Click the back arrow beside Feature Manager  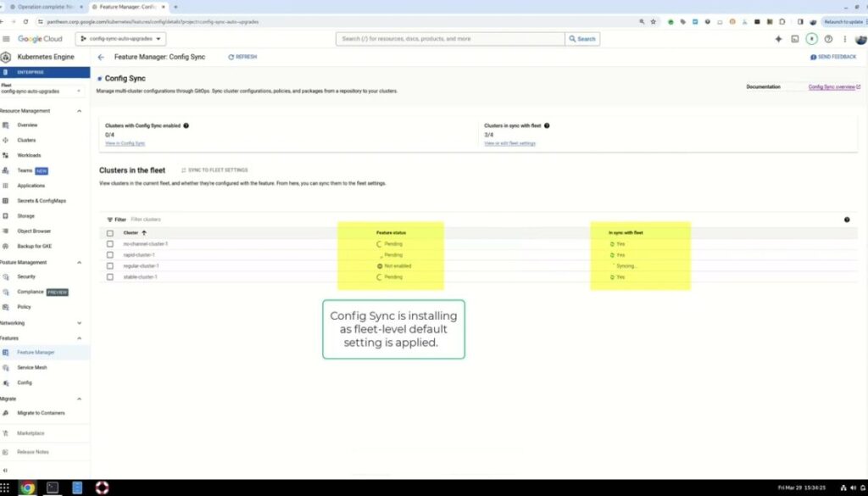pyautogui.click(x=101, y=57)
